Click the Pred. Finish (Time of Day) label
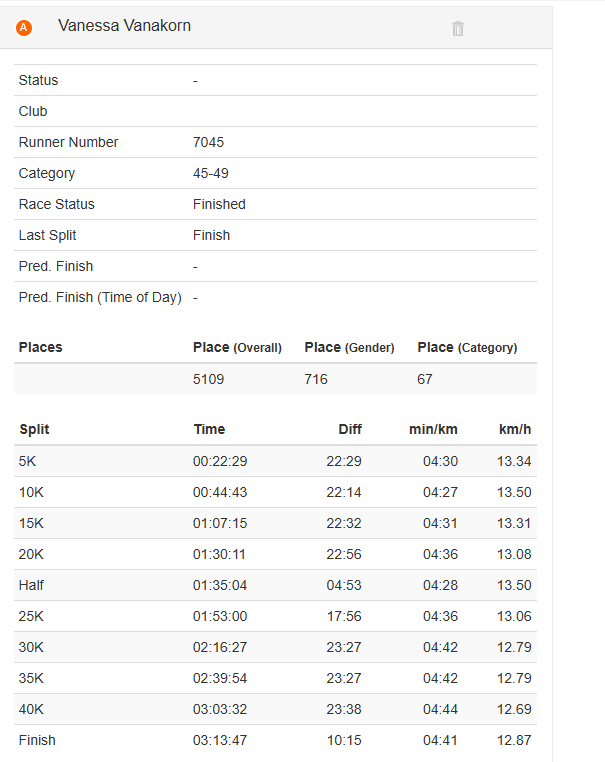Screen dimensions: 605x762 coord(100,297)
